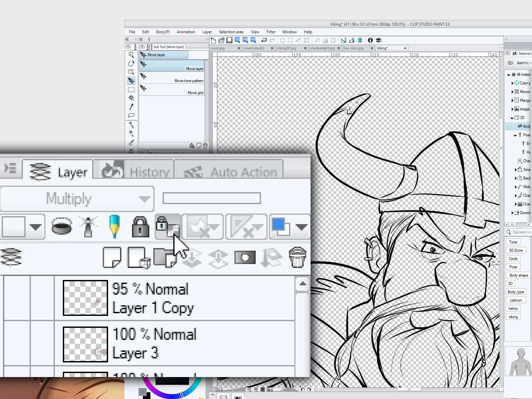
Task: Click the Undo arrow icon
Action: (x=264, y=40)
